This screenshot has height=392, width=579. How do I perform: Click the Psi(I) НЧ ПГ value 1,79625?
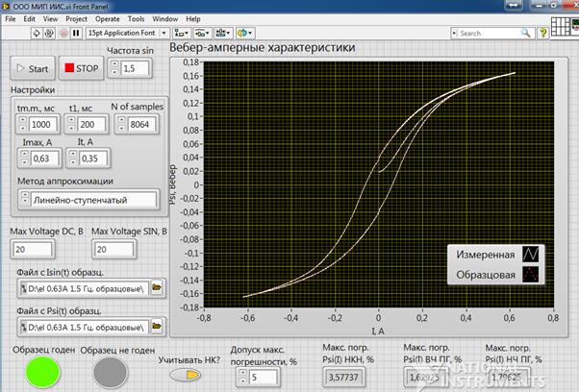click(507, 378)
